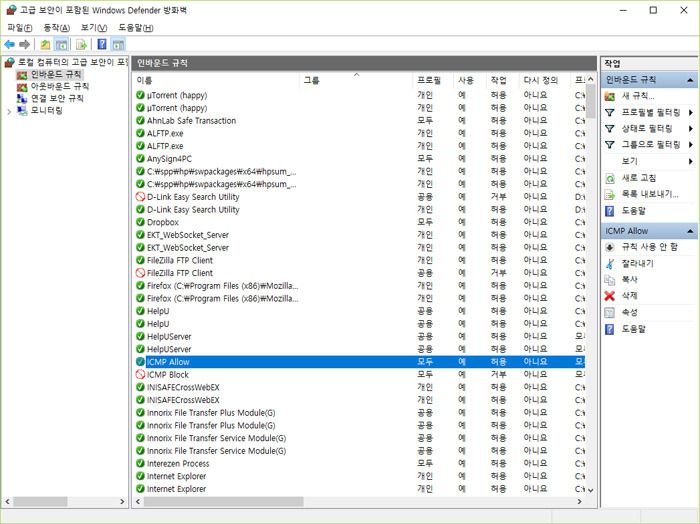Screen dimensions: 700x524
Task: Collapse the 인바운드 규칙 actions section
Action: click(690, 80)
